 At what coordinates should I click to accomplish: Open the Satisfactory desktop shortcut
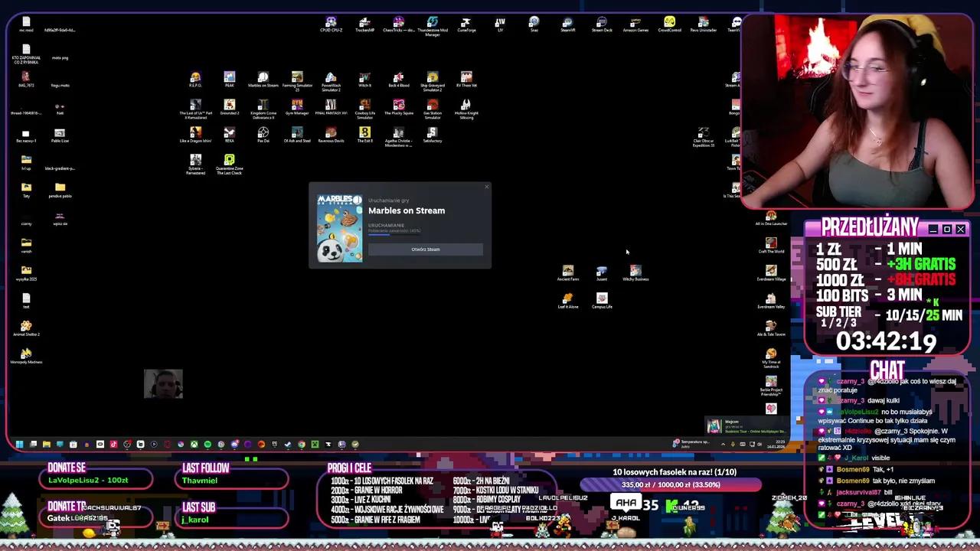pyautogui.click(x=433, y=135)
